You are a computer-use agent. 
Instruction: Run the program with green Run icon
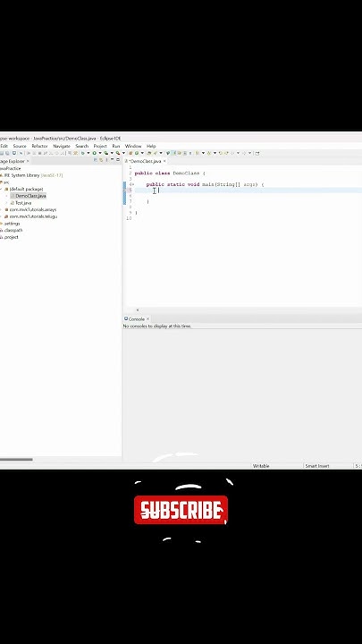click(94, 153)
